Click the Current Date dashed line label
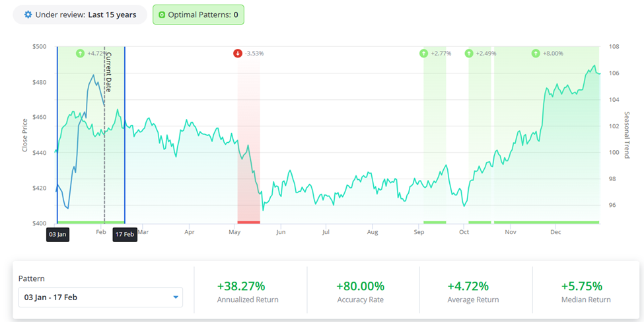The height and width of the screenshot is (322, 644). pos(109,71)
